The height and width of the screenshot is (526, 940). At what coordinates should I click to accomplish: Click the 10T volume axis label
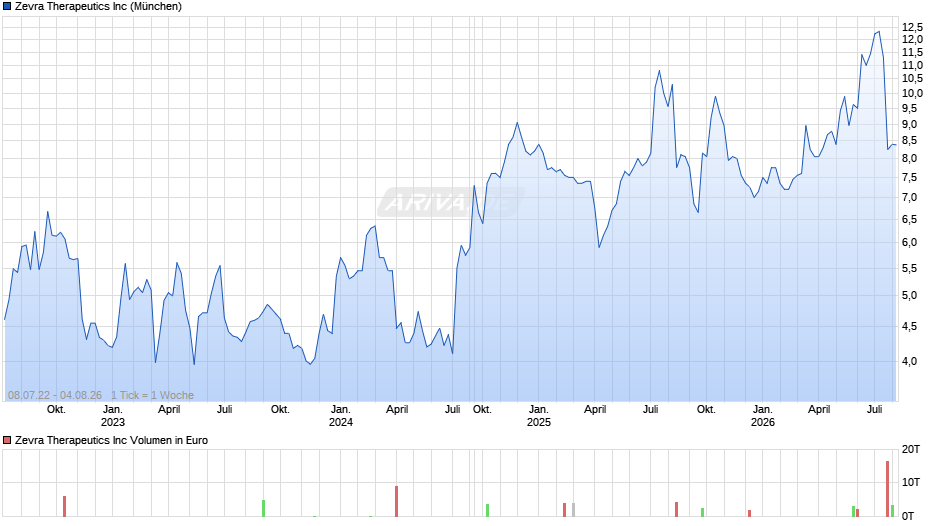(911, 483)
